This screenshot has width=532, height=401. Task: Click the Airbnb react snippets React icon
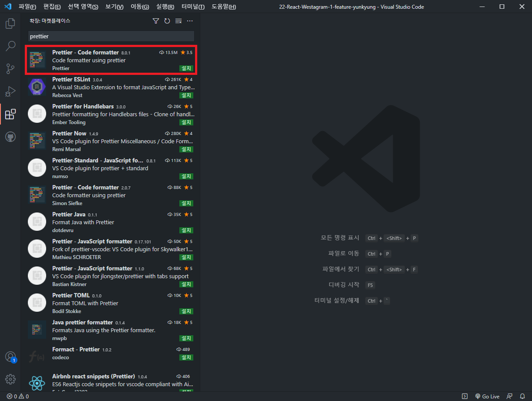click(37, 383)
